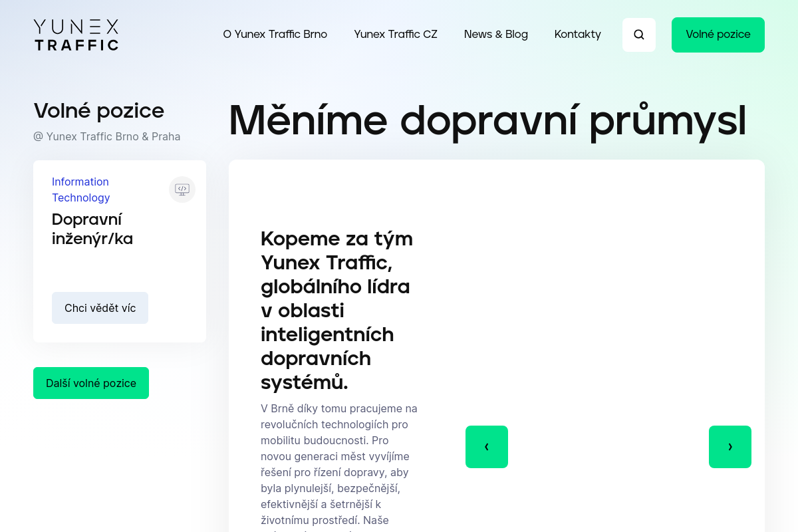Open O Yunex Traffic Brno menu
798x532 pixels.
tap(275, 35)
